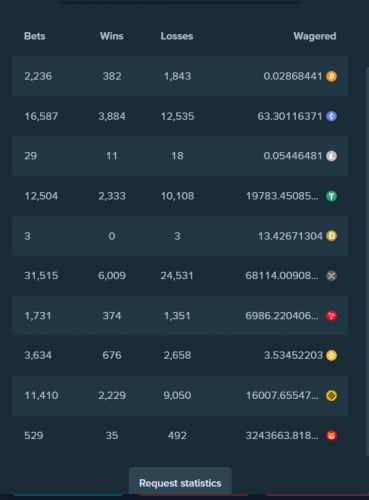369x500 pixels.
Task: Select the wagered amount 3243663.818...
Action: (282, 435)
